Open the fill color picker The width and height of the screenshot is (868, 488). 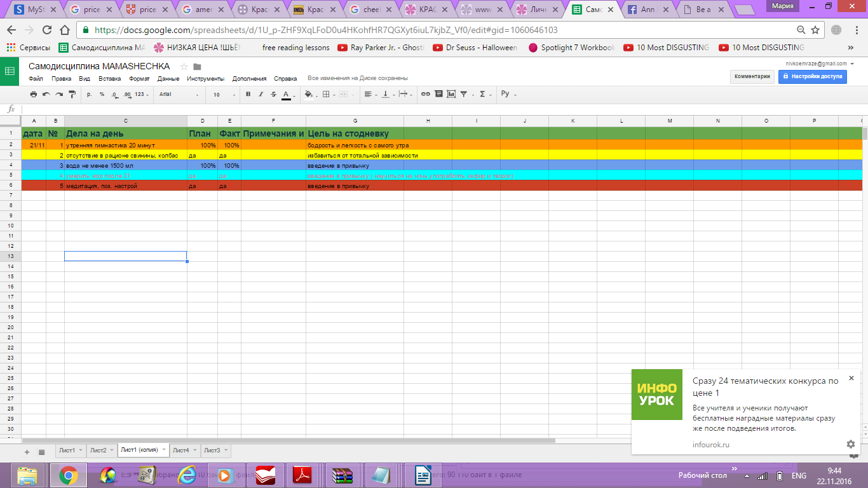(x=310, y=94)
